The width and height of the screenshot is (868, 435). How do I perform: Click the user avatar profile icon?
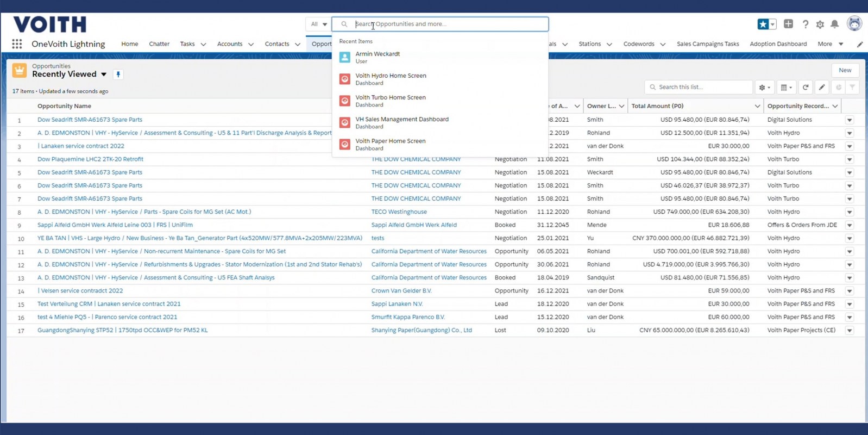click(x=854, y=23)
